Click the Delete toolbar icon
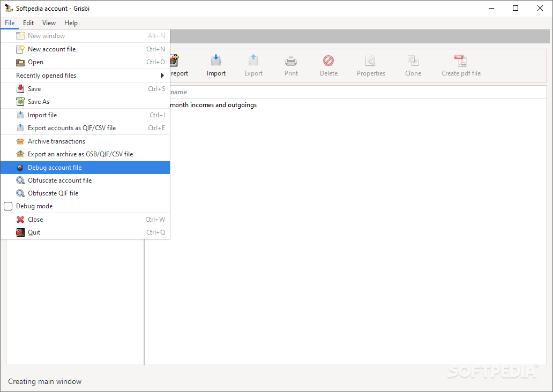Screen dimensions: 553x392 pyautogui.click(x=328, y=61)
